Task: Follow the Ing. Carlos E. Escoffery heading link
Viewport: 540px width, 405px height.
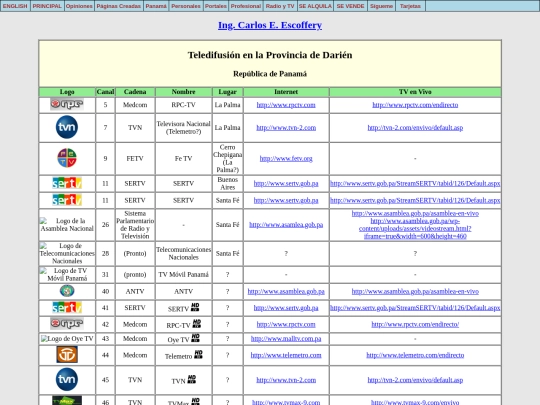Action: 270,25
